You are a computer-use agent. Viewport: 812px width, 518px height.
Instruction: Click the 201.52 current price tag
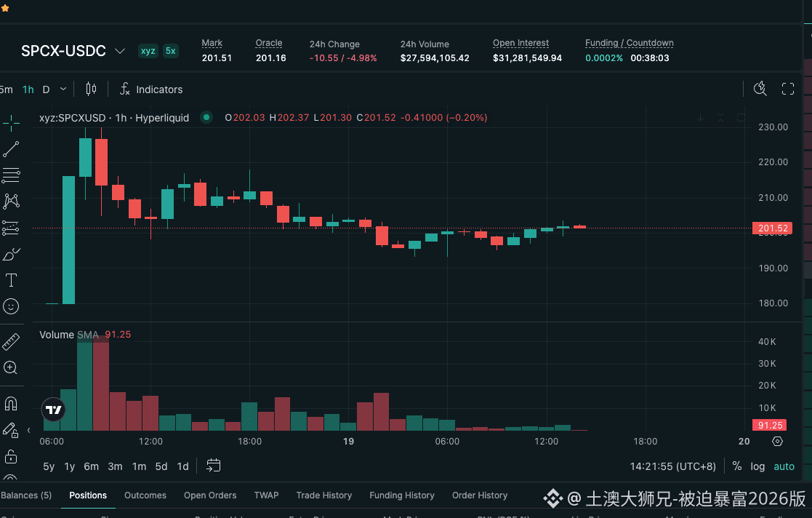772,228
